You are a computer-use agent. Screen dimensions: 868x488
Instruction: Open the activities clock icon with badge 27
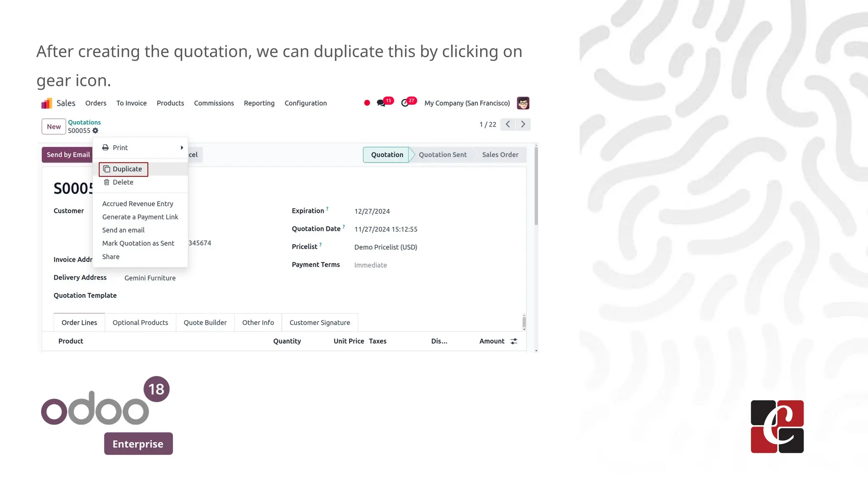pos(405,103)
